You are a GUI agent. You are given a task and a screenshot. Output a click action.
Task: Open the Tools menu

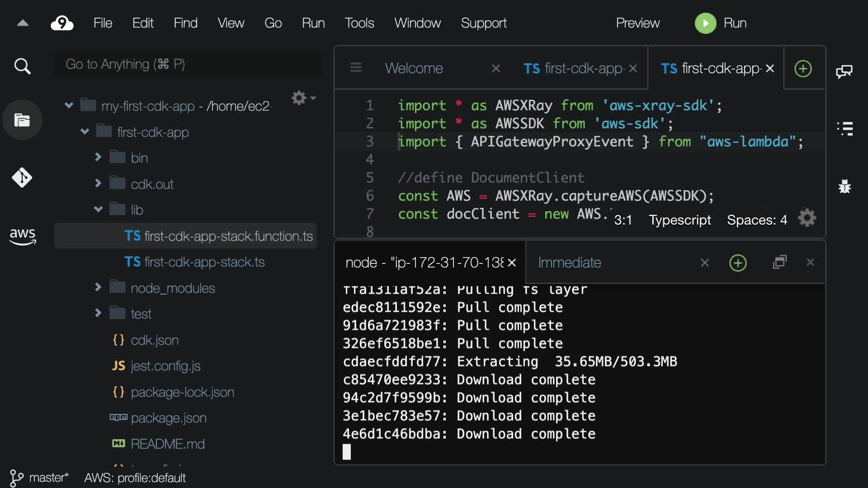click(359, 23)
